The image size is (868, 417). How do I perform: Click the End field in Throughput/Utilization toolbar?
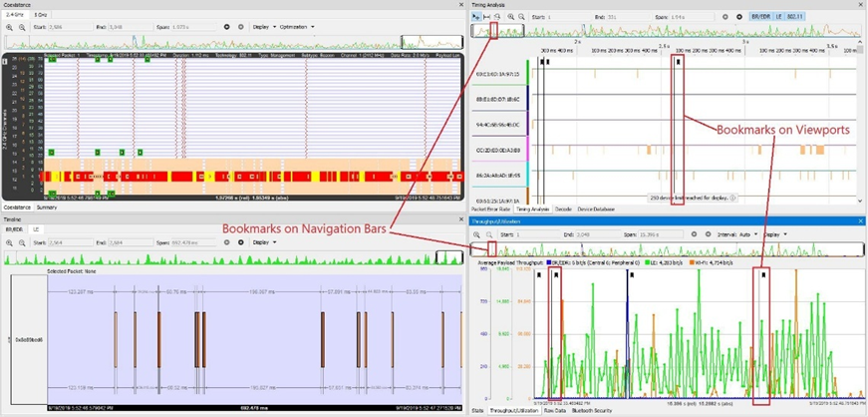(x=597, y=234)
